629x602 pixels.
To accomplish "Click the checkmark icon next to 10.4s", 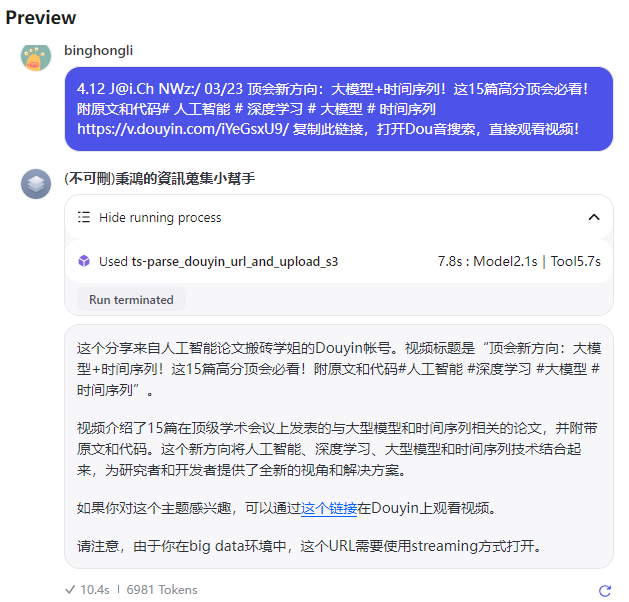I will coord(70,589).
